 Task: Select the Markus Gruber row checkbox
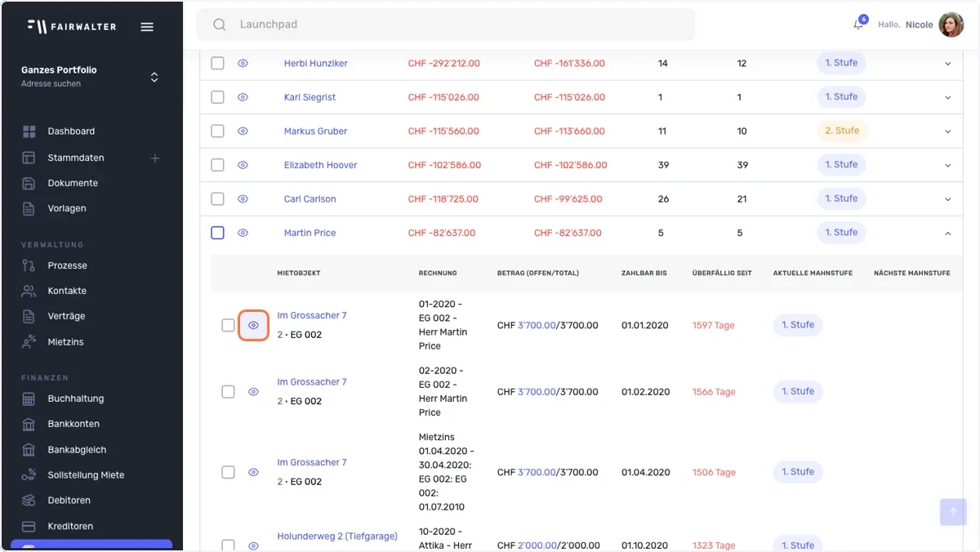tap(217, 131)
